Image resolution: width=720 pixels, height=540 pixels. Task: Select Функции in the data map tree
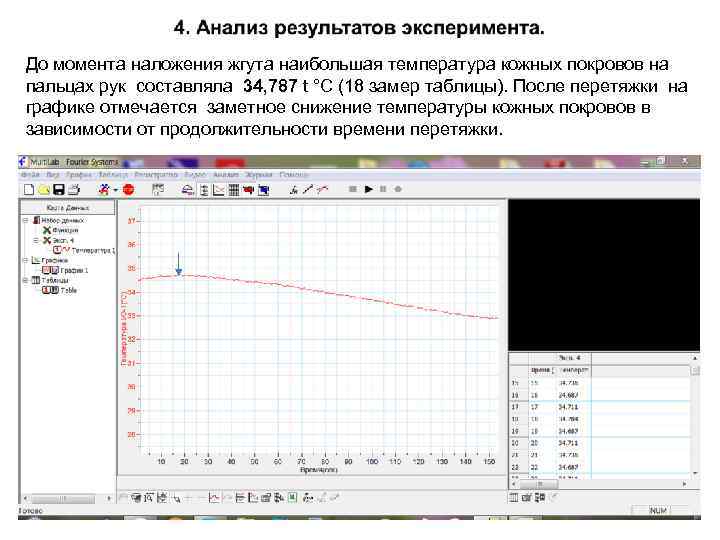[x=65, y=230]
